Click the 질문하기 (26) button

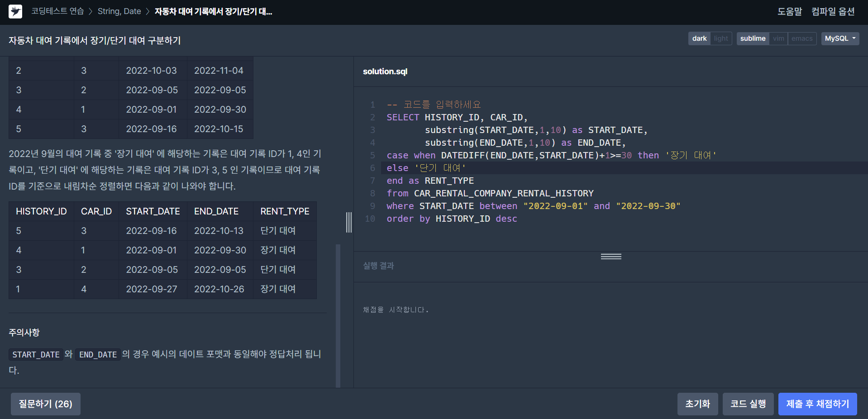(46, 404)
